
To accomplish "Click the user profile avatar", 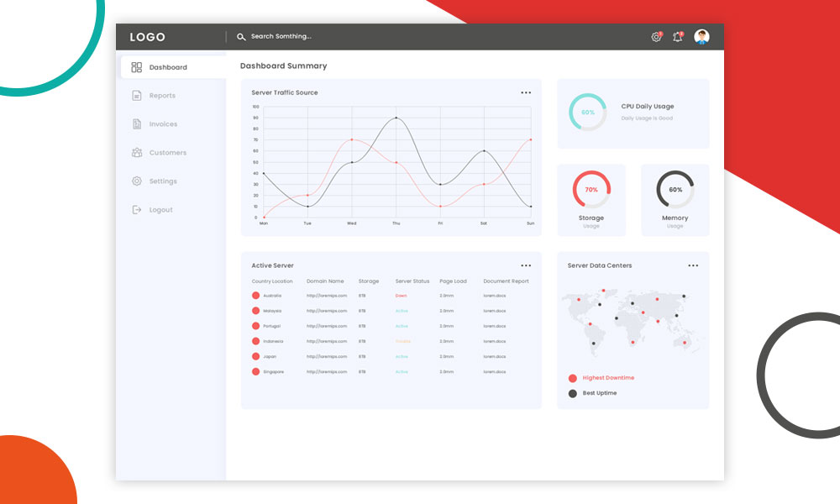I will tap(701, 37).
